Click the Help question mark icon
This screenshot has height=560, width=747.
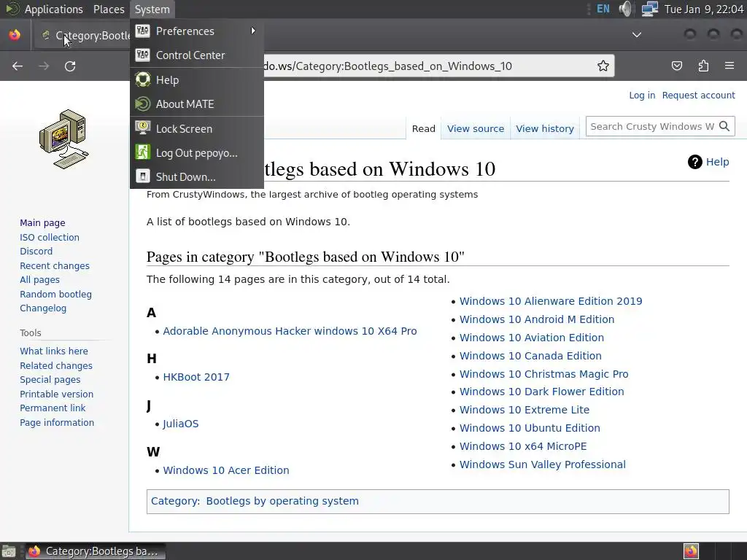point(695,162)
